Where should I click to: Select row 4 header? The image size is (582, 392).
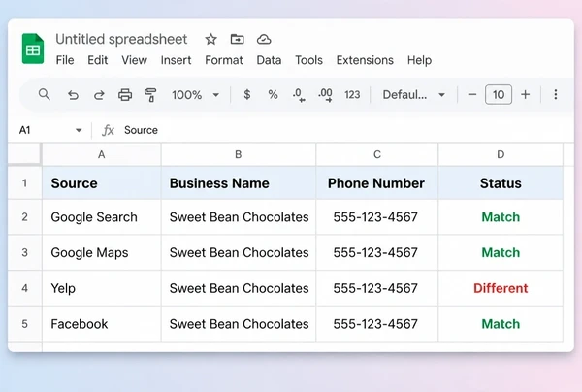click(x=24, y=288)
